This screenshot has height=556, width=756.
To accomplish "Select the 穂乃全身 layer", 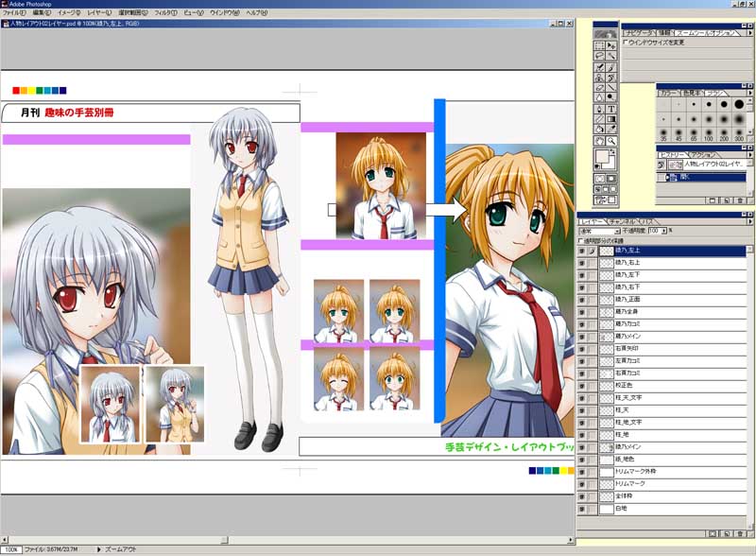I will point(673,312).
